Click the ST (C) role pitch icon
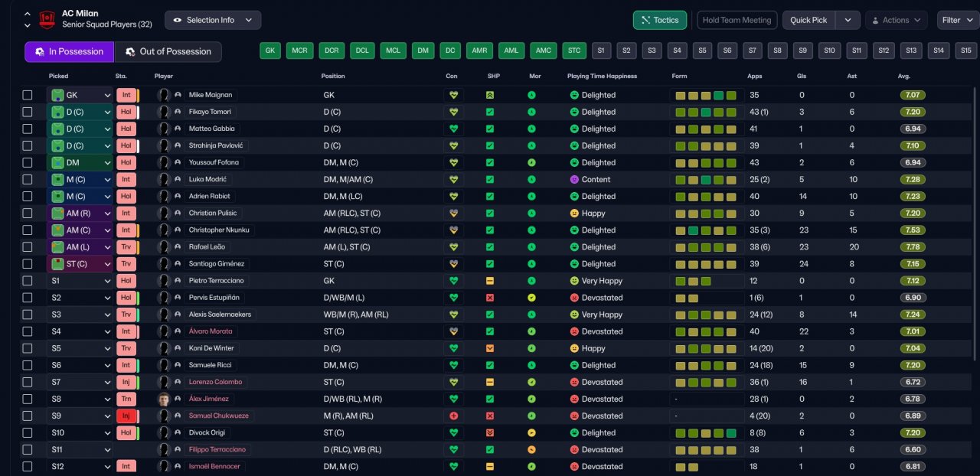Screen dimensions: 980x476 coord(57,264)
